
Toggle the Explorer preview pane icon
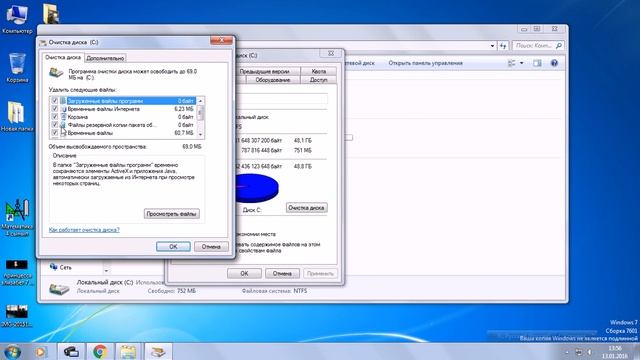coord(537,63)
